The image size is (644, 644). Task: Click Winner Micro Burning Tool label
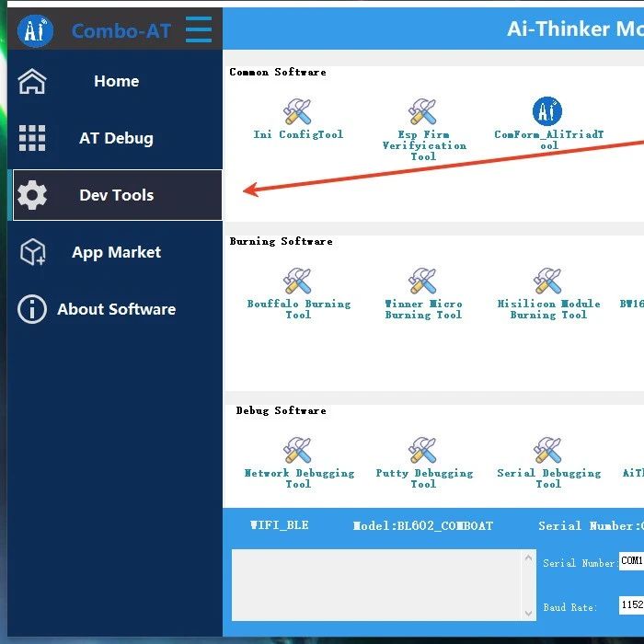pos(423,309)
